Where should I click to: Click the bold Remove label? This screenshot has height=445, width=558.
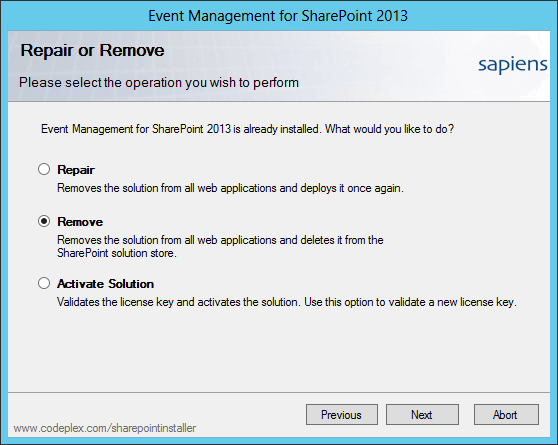click(80, 222)
